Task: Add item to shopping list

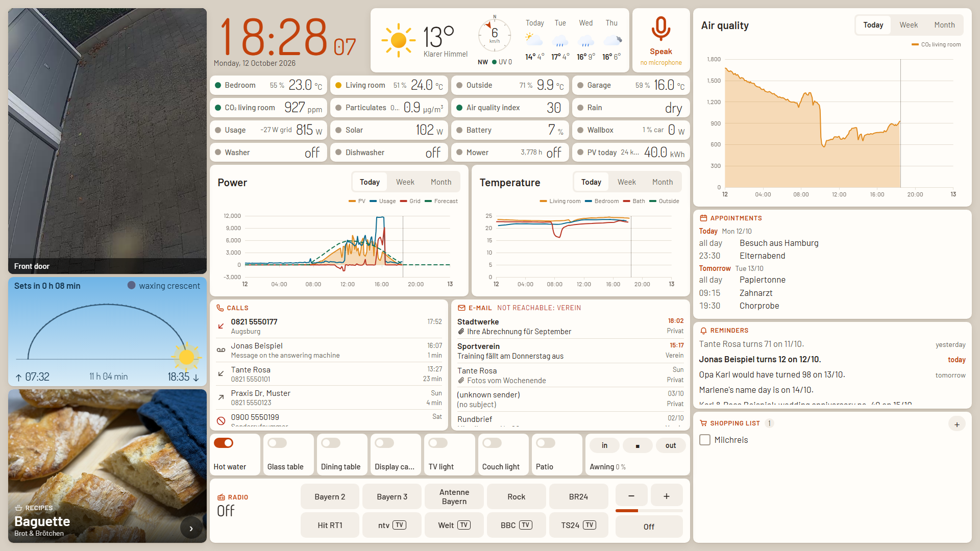Action: pyautogui.click(x=957, y=424)
